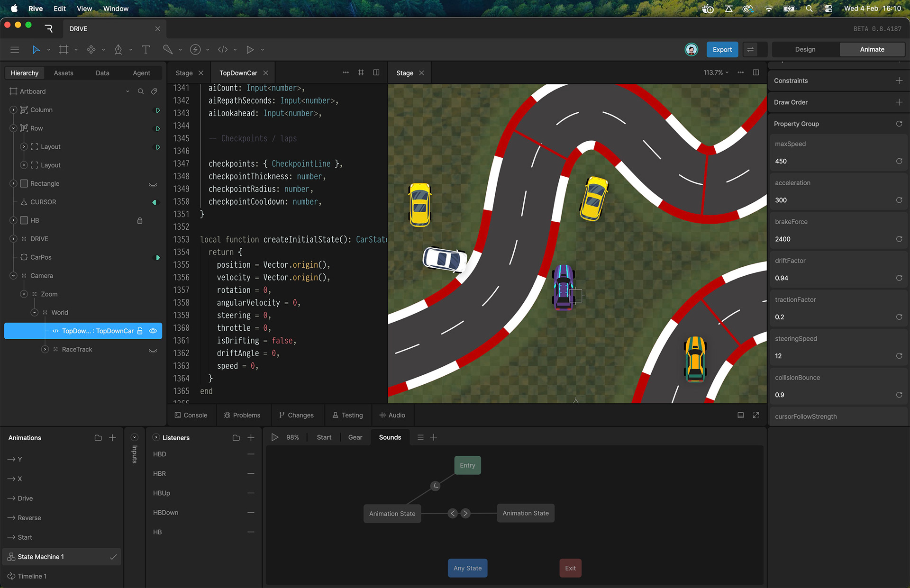910x588 pixels.
Task: Select the Text tool
Action: tap(146, 49)
